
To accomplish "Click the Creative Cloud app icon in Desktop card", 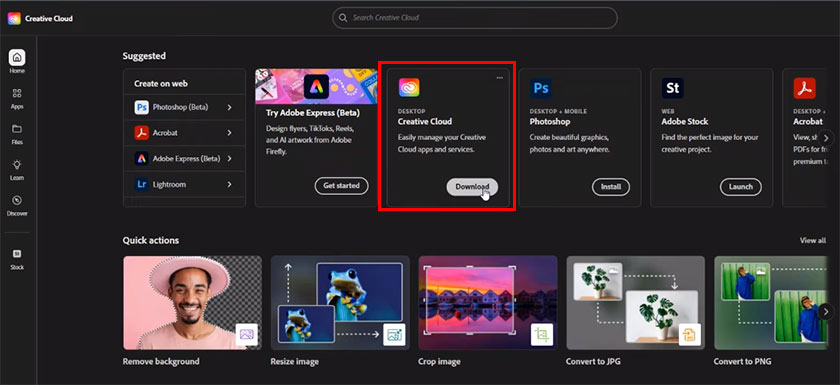I will pos(409,87).
